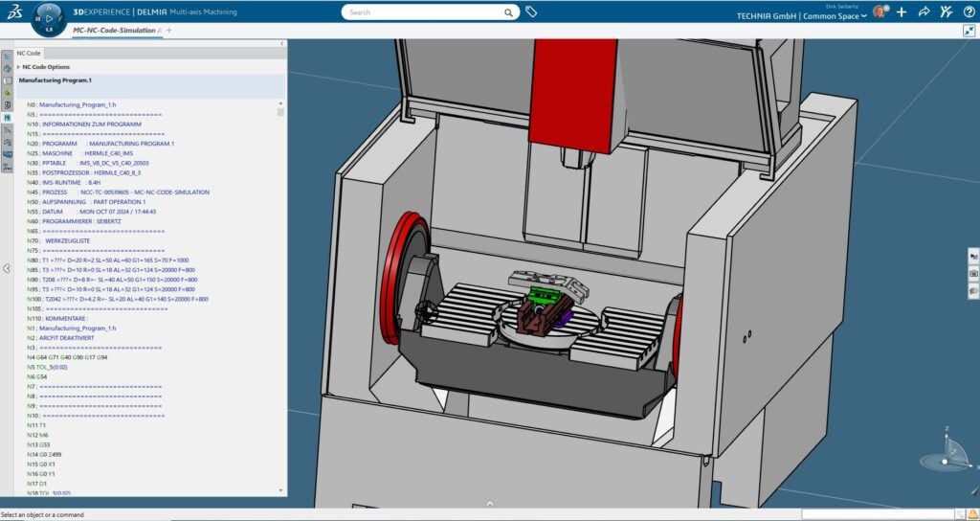Select the NC Code tab
This screenshot has height=521, width=980.
tap(28, 53)
